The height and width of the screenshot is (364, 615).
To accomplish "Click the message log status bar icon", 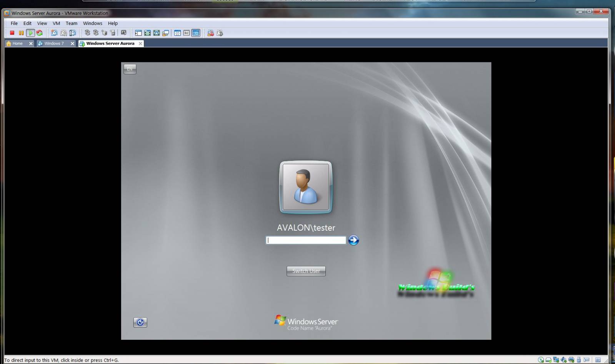I will [x=598, y=360].
